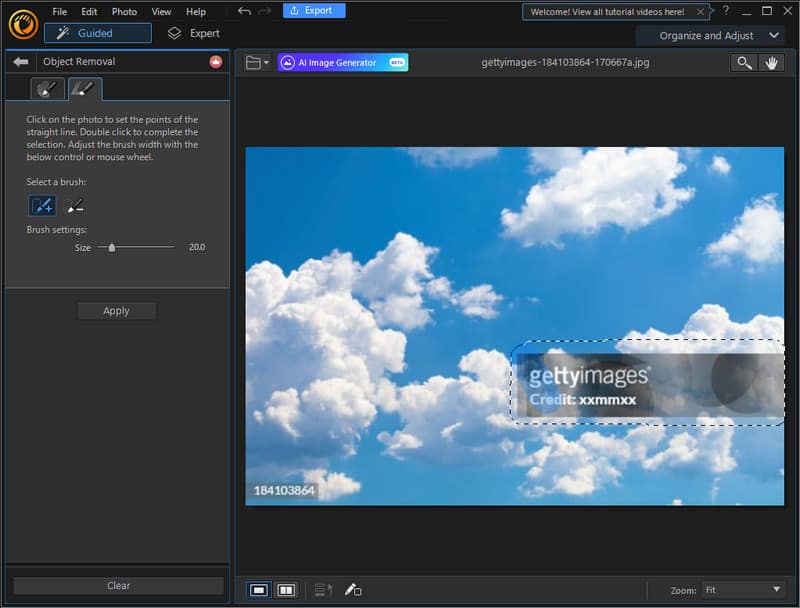Viewport: 800px width, 608px height.
Task: Click the undo arrow icon
Action: point(244,11)
